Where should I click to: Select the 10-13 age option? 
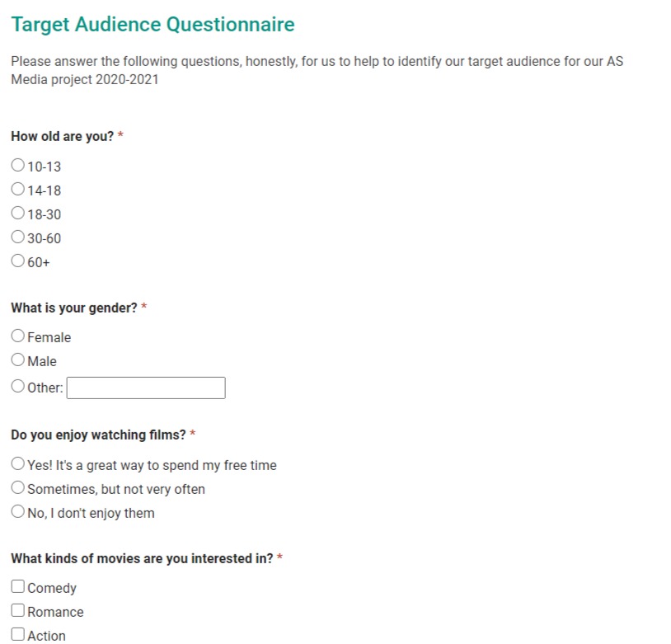[x=18, y=166]
